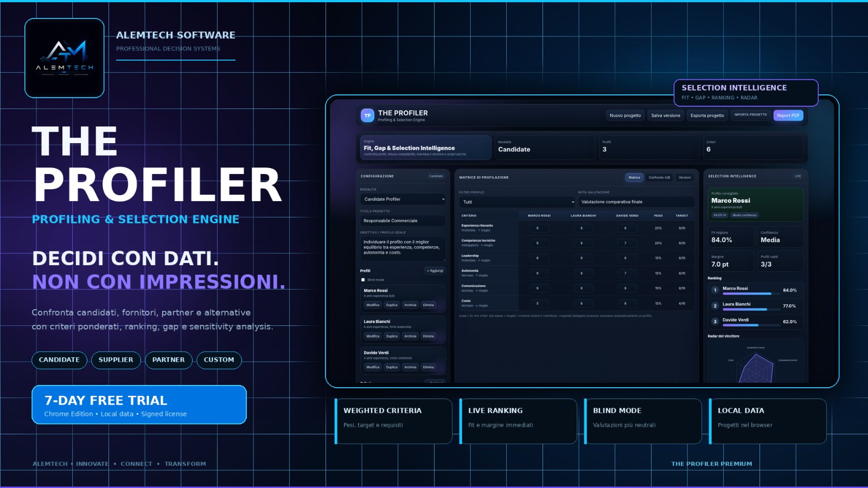Open the Modalità Candidate Profiler dropdown
The image size is (868, 488).
[403, 199]
